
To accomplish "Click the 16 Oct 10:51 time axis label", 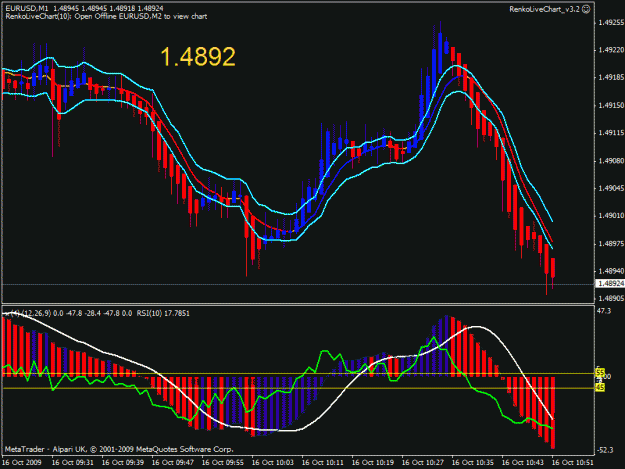I will tap(572, 462).
